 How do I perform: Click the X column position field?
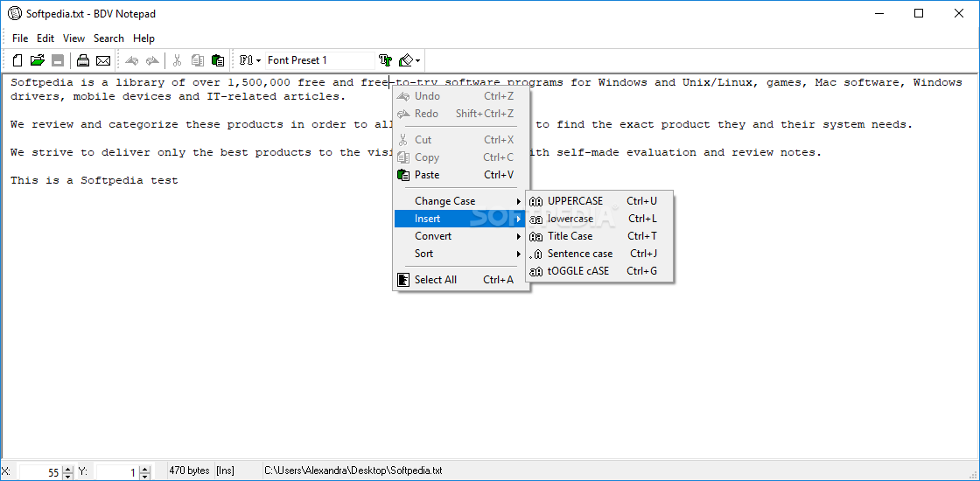pos(40,472)
